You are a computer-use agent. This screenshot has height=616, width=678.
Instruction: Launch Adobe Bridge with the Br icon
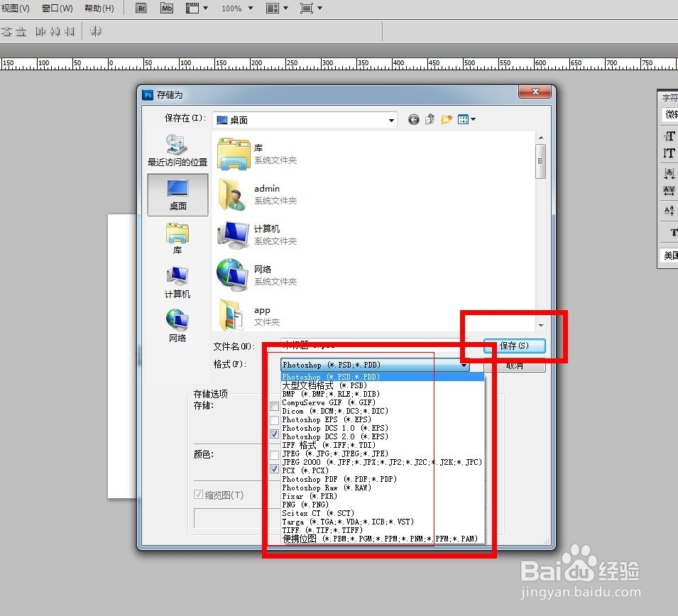coord(141,9)
